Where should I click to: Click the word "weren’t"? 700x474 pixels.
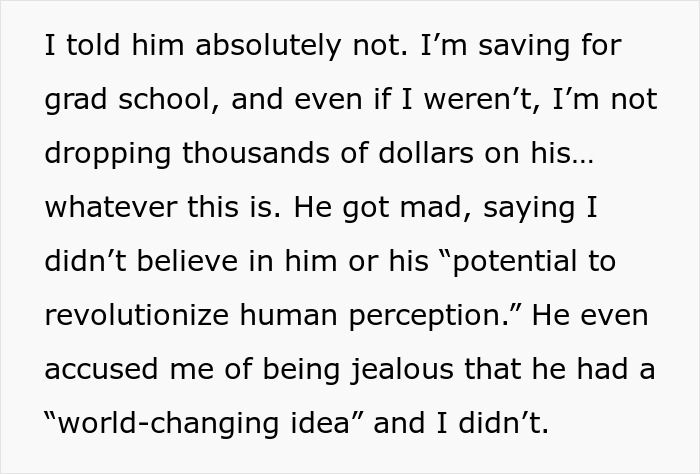(x=482, y=100)
